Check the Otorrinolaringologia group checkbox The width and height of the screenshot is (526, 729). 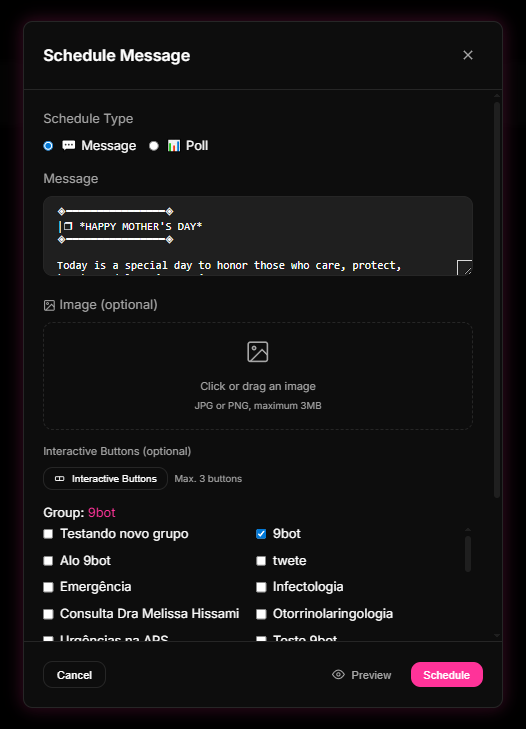(x=261, y=614)
